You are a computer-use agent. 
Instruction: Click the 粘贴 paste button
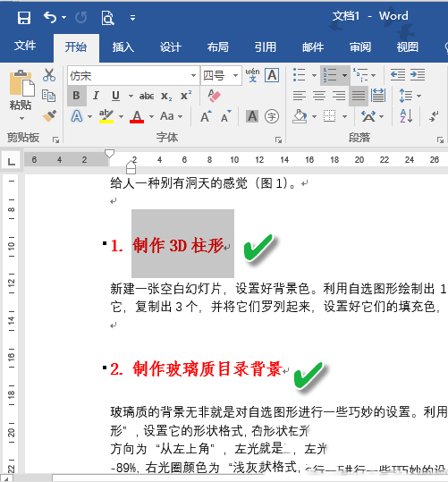pyautogui.click(x=21, y=95)
